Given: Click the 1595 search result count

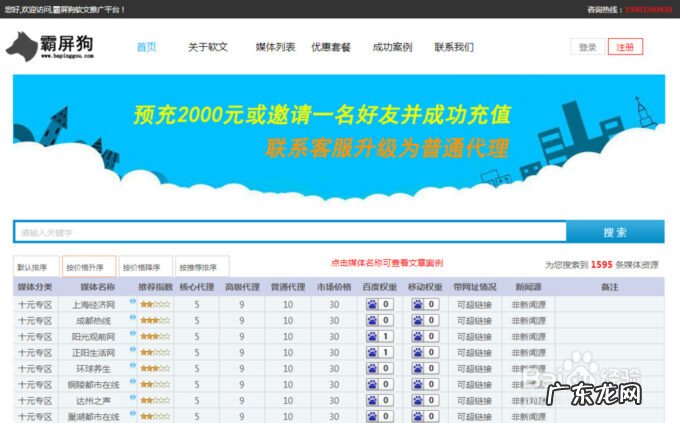Looking at the screenshot, I should pos(602,265).
